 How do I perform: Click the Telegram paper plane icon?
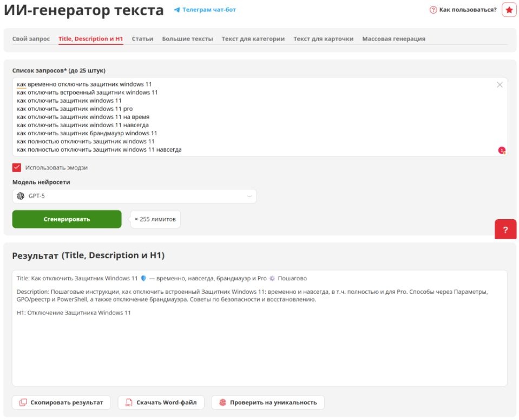coord(176,10)
